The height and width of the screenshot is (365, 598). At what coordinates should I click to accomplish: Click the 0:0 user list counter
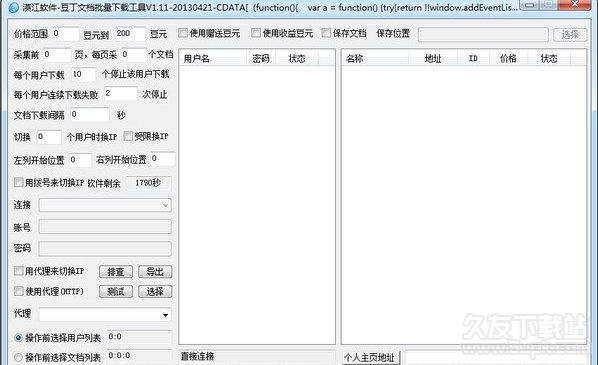point(139,337)
